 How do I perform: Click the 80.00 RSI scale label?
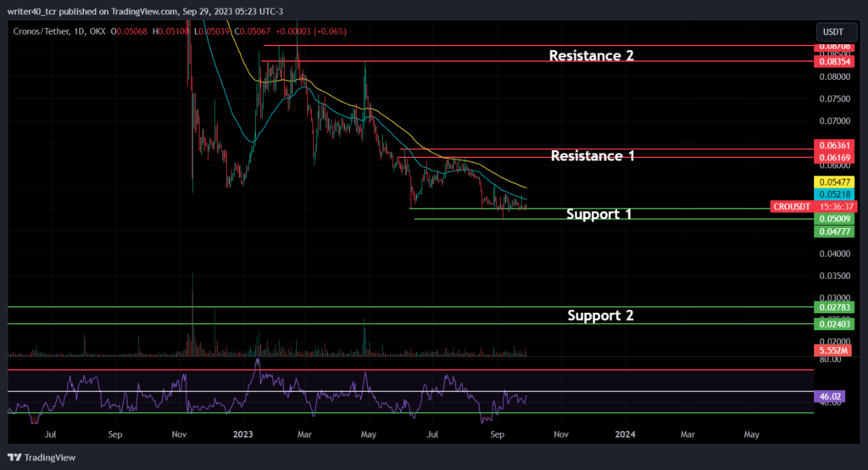831,360
